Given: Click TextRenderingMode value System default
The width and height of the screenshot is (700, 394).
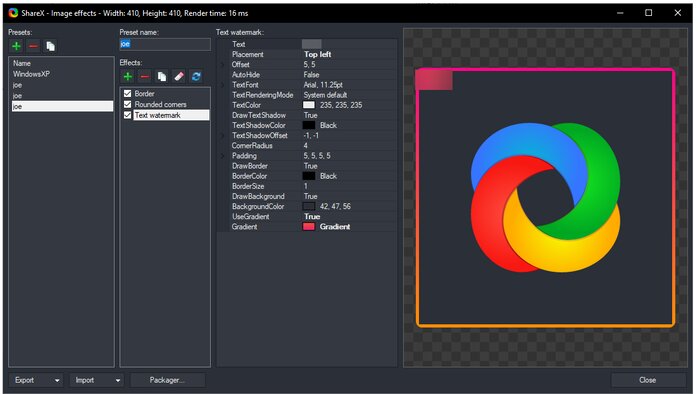Looking at the screenshot, I should (x=325, y=95).
